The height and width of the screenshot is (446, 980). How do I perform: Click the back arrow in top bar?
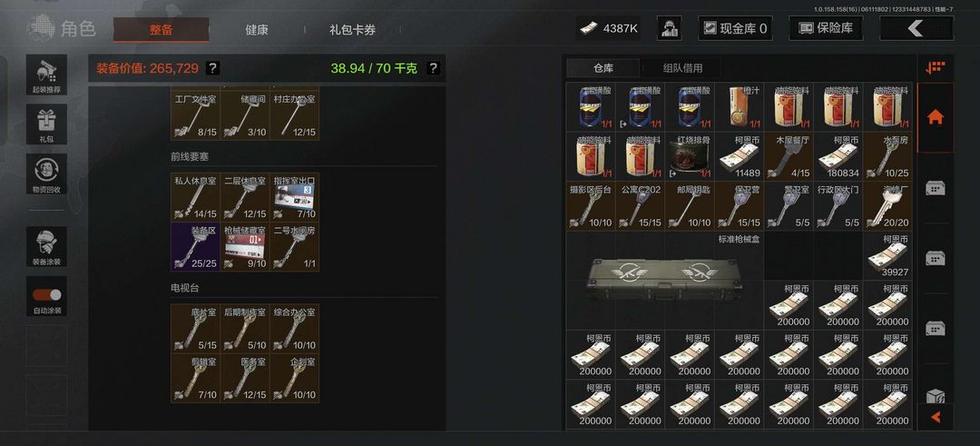(916, 28)
